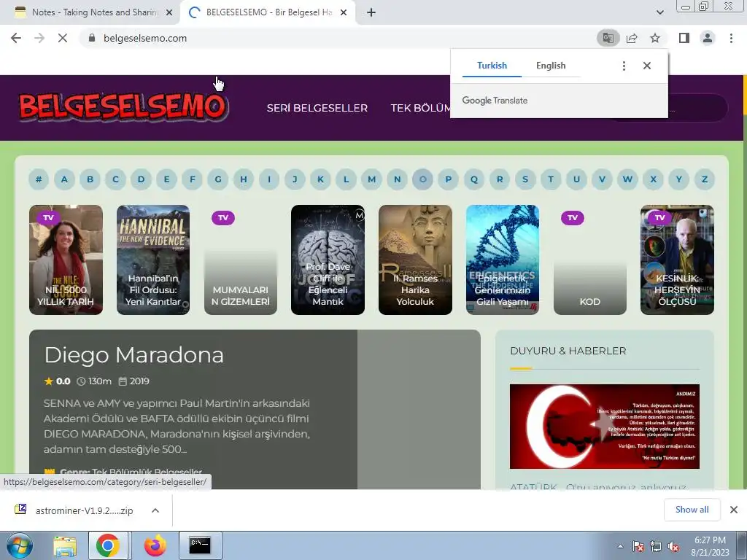This screenshot has width=747, height=560.
Task: Click the Diego Maradona title
Action: coord(134,355)
